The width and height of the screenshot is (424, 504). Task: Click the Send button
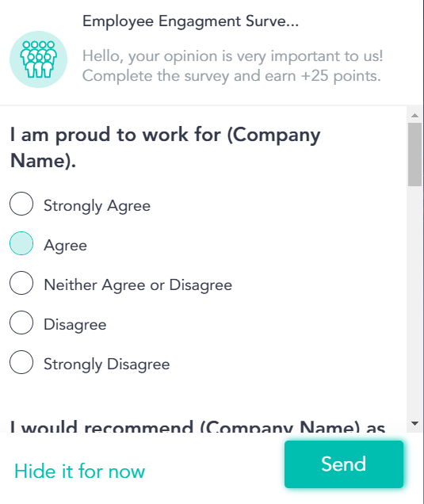(344, 464)
